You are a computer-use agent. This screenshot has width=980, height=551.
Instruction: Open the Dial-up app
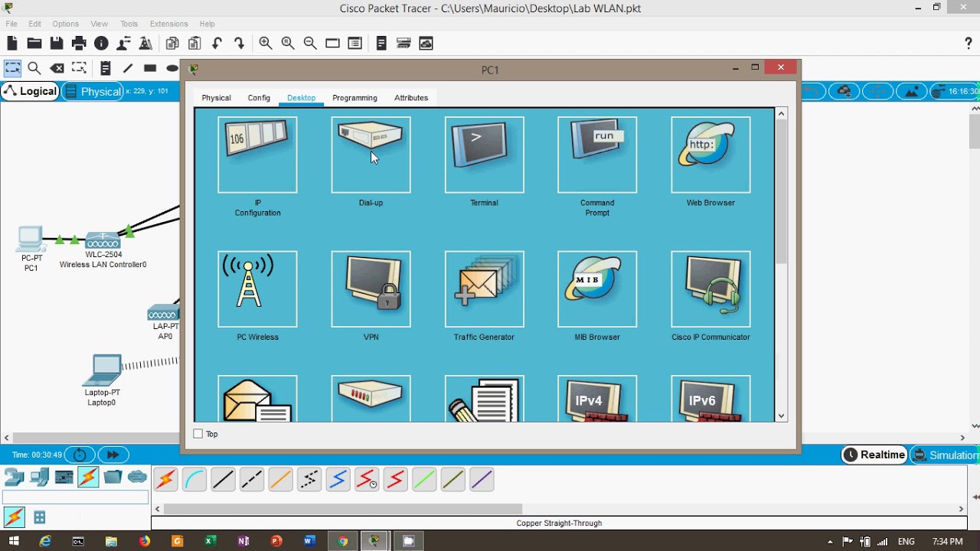pyautogui.click(x=371, y=155)
